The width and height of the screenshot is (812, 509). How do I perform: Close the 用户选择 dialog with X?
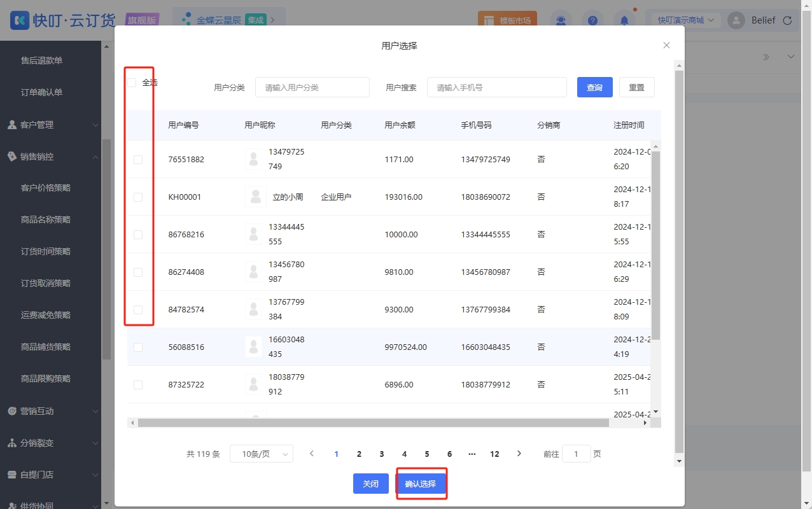click(x=666, y=45)
